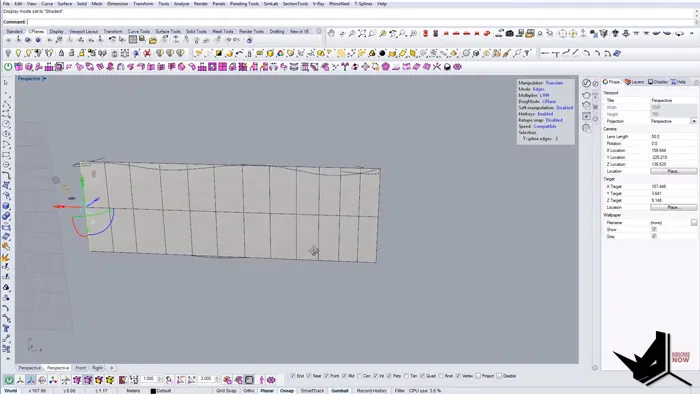Open the Layers panel tab
Image resolution: width=700 pixels, height=394 pixels.
pos(634,82)
